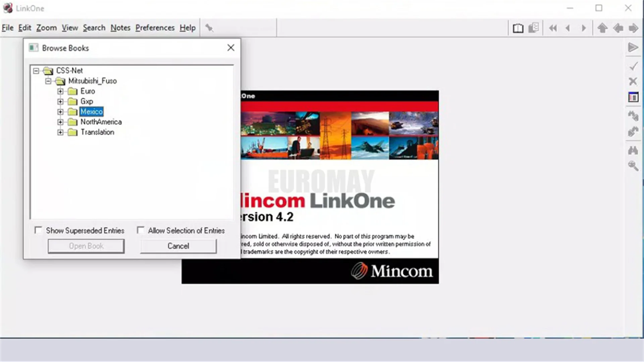The image size is (644, 362).
Task: Click the pushpin icon next to the Help menu
Action: [x=209, y=28]
